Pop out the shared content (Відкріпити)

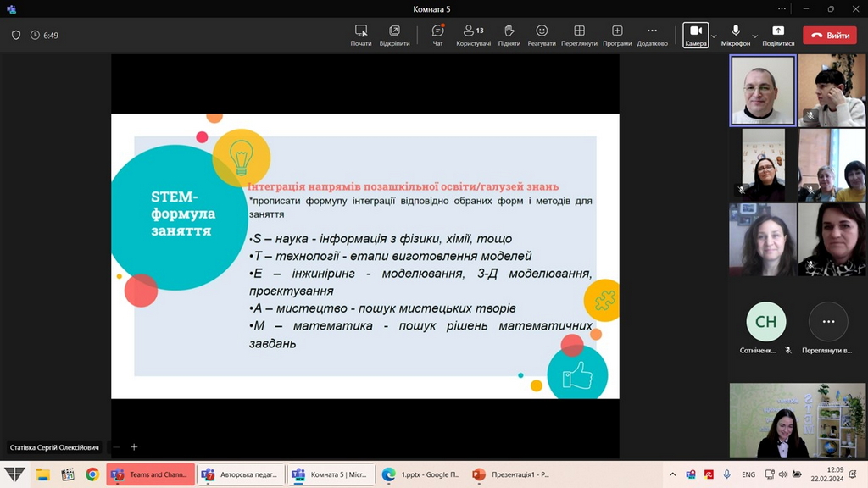(x=394, y=35)
